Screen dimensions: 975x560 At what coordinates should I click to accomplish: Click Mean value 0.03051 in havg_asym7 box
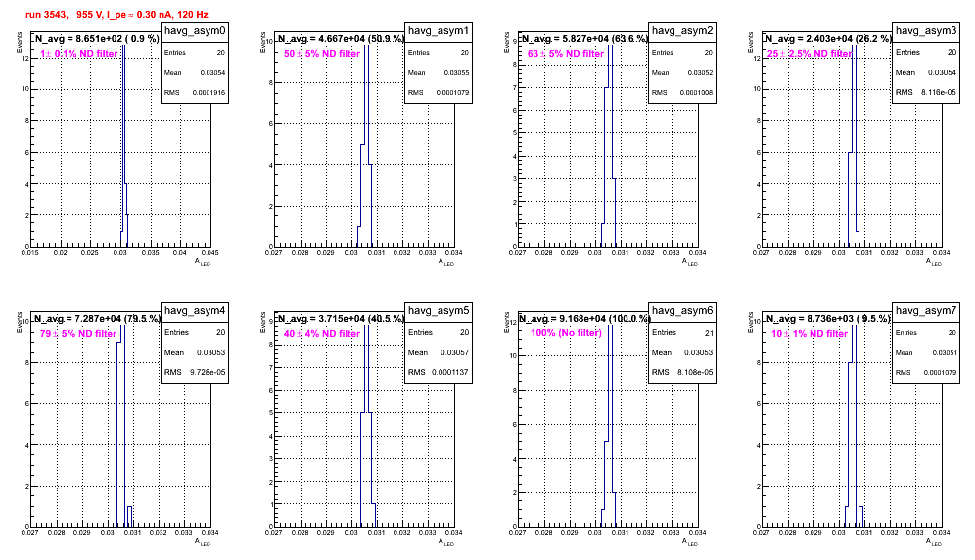coord(944,352)
